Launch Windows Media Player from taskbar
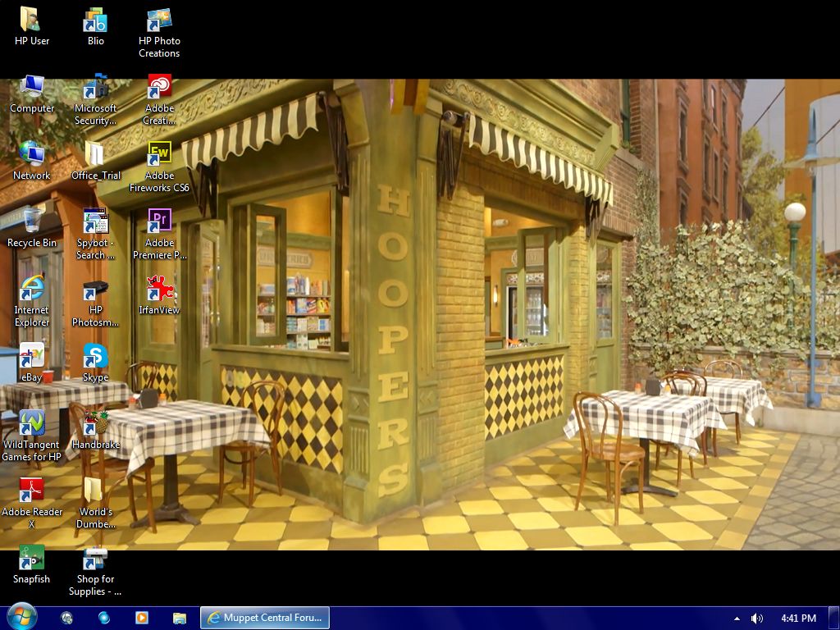Image resolution: width=840 pixels, height=630 pixels. tap(141, 618)
